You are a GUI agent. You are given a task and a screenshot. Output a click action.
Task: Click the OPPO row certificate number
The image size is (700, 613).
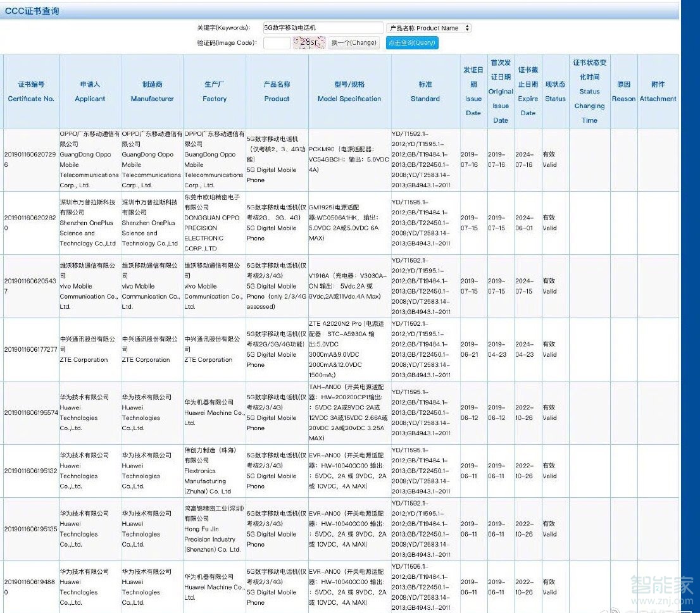[x=31, y=159]
